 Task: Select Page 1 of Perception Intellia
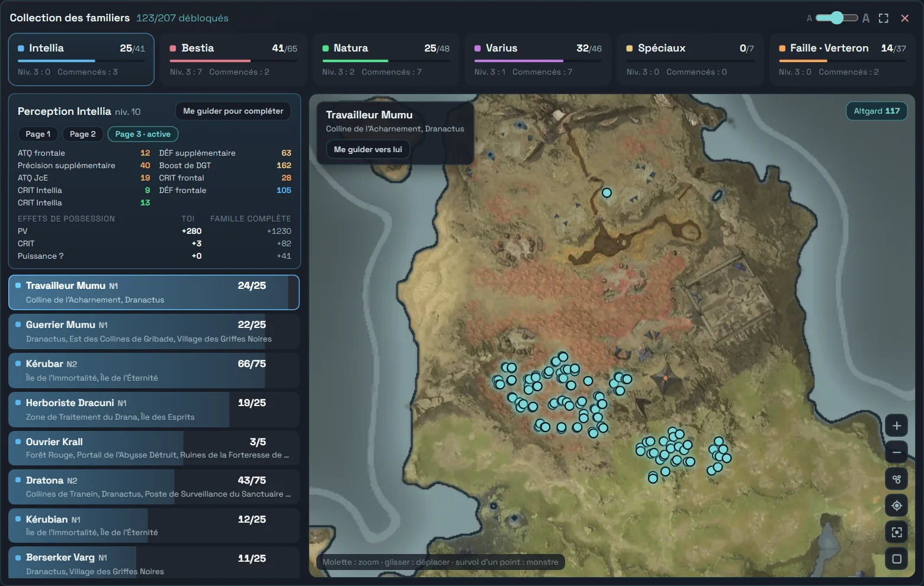[38, 134]
